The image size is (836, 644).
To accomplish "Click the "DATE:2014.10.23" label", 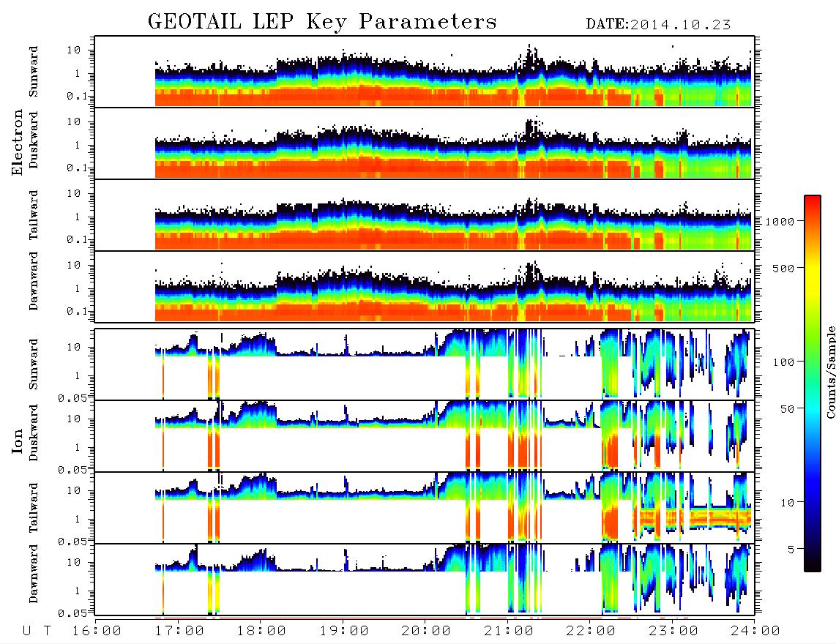I will pyautogui.click(x=658, y=25).
